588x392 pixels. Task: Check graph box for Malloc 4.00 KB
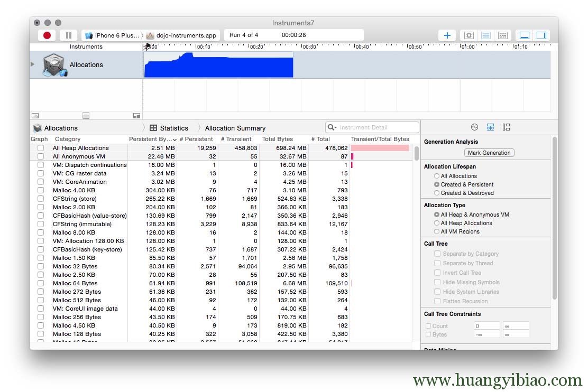[x=41, y=190]
